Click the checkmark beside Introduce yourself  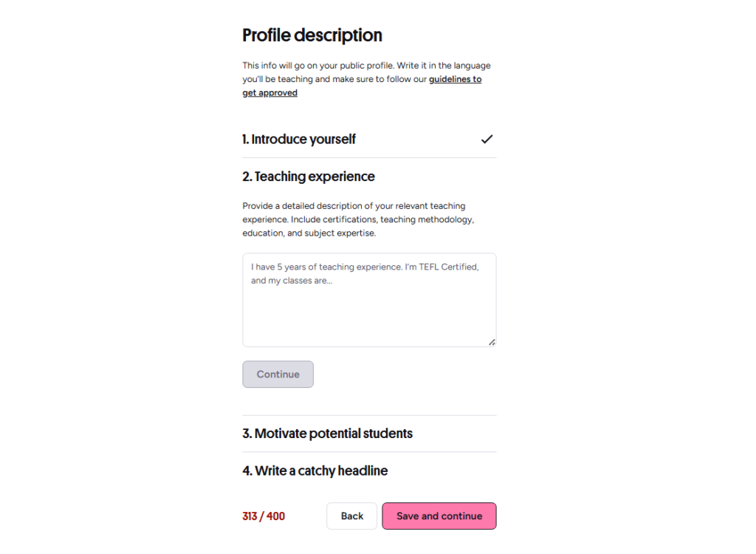pos(487,140)
